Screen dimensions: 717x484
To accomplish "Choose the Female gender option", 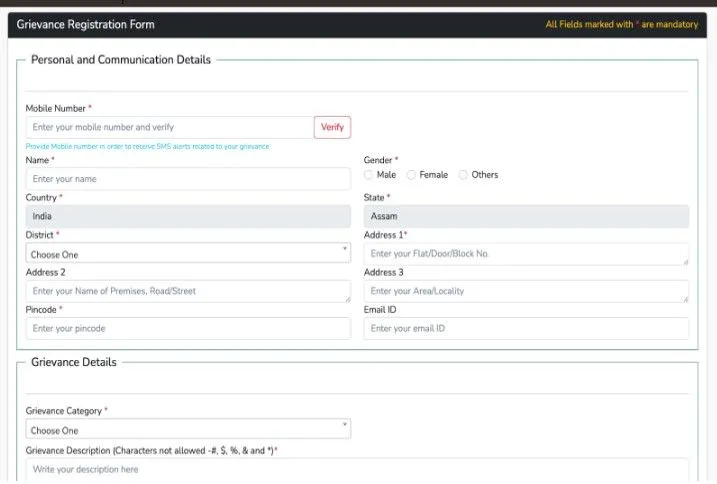I will coord(411,175).
